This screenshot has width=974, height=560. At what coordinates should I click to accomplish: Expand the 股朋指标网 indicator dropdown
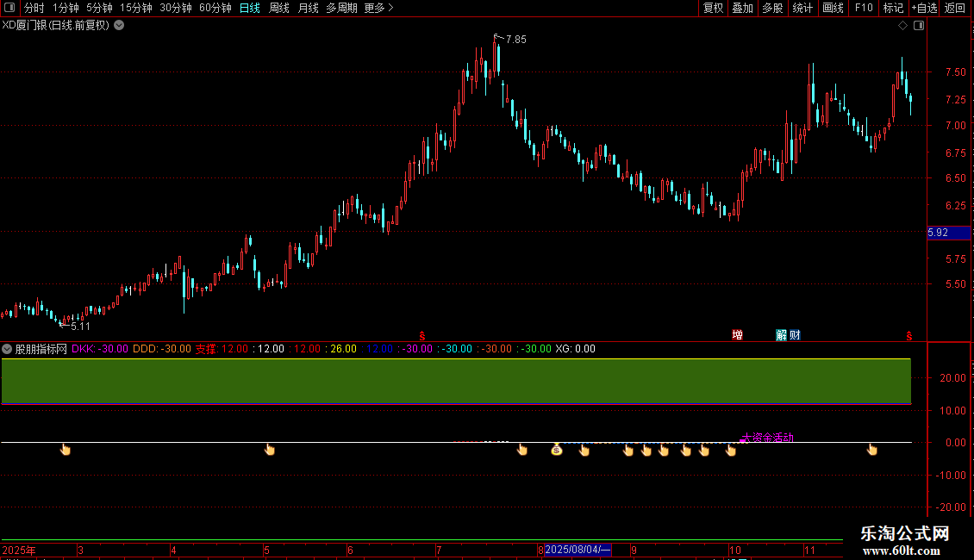coord(8,349)
